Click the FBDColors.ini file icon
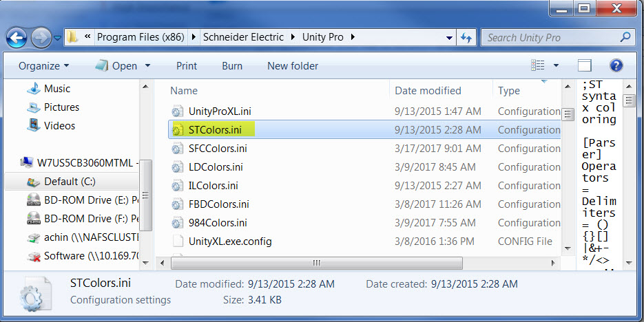644x322 pixels. pyautogui.click(x=178, y=204)
